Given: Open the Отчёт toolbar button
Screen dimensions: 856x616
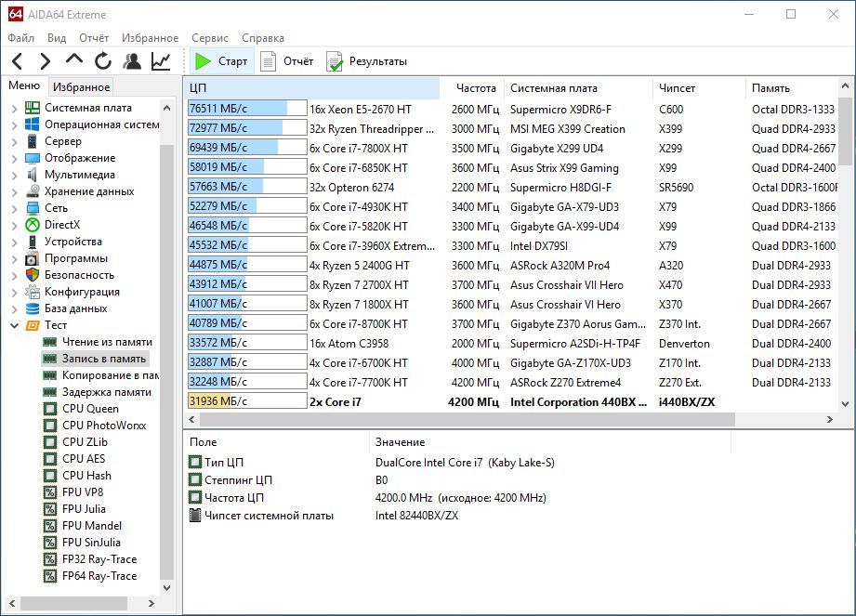Looking at the screenshot, I should [x=288, y=61].
